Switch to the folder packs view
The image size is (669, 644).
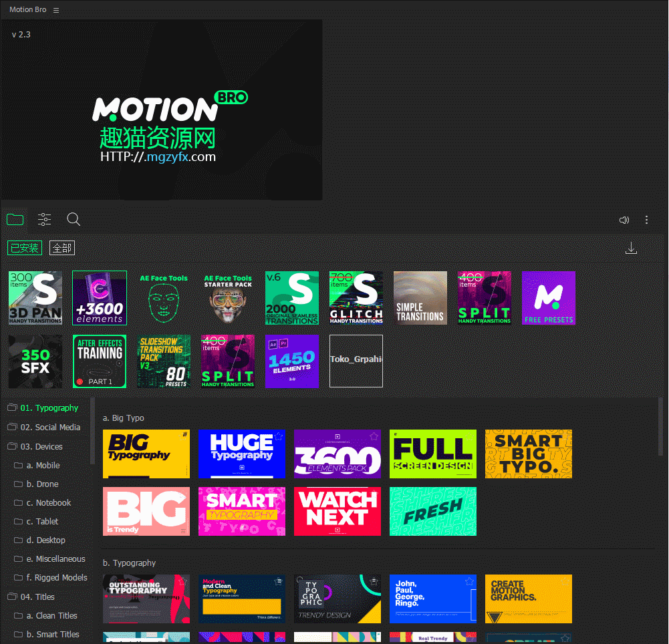(x=15, y=220)
